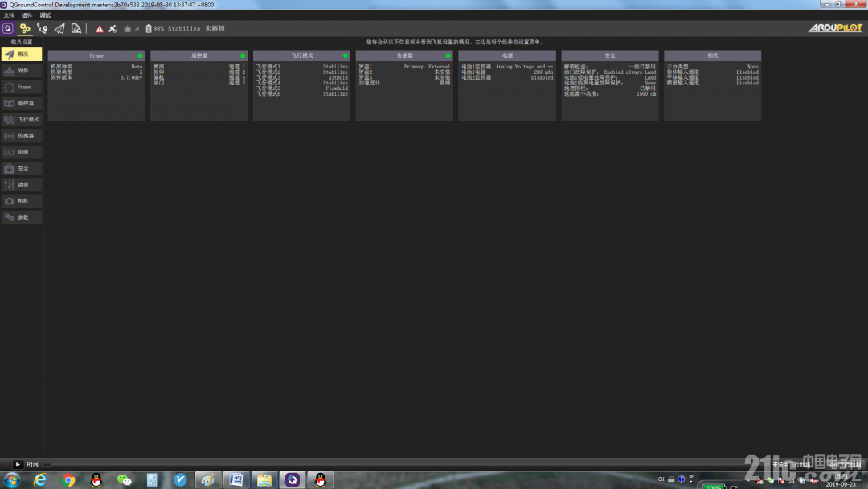Open Microsoft Word from taskbar
The image size is (868, 489).
235,480
